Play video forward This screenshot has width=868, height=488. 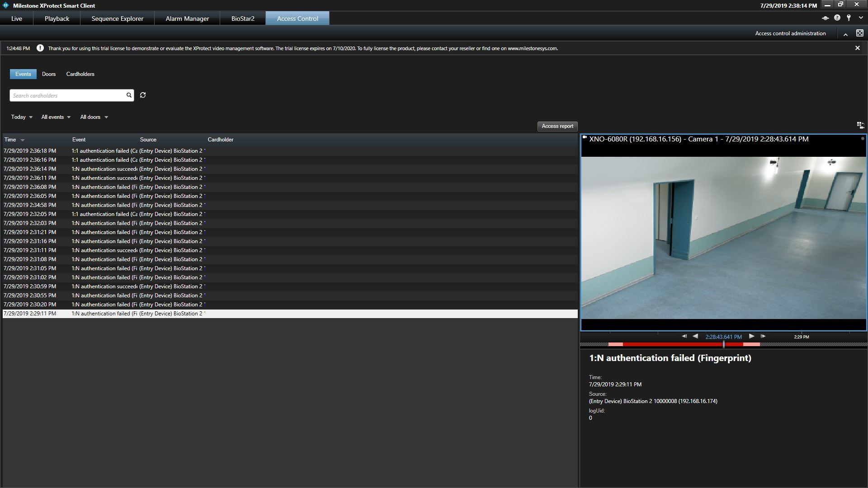point(751,336)
